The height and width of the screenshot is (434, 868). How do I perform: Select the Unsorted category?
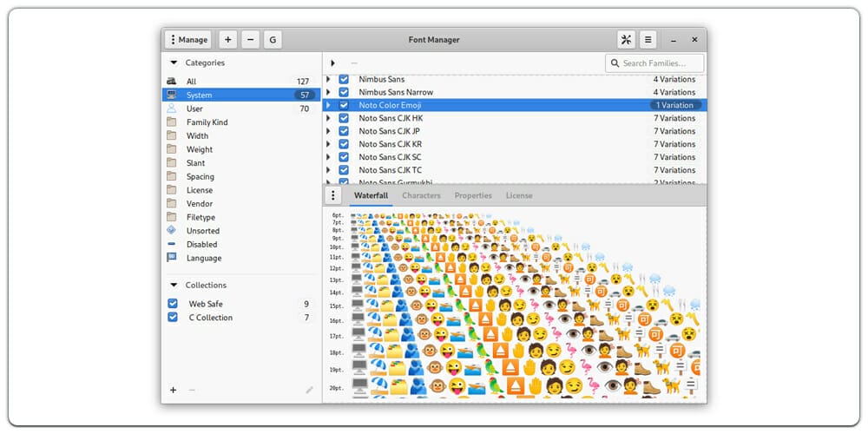point(241,231)
